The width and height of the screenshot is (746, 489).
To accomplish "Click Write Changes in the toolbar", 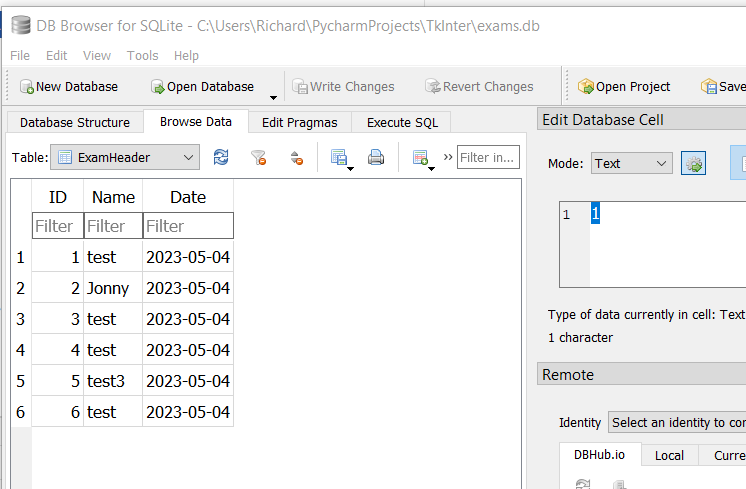I will [344, 87].
